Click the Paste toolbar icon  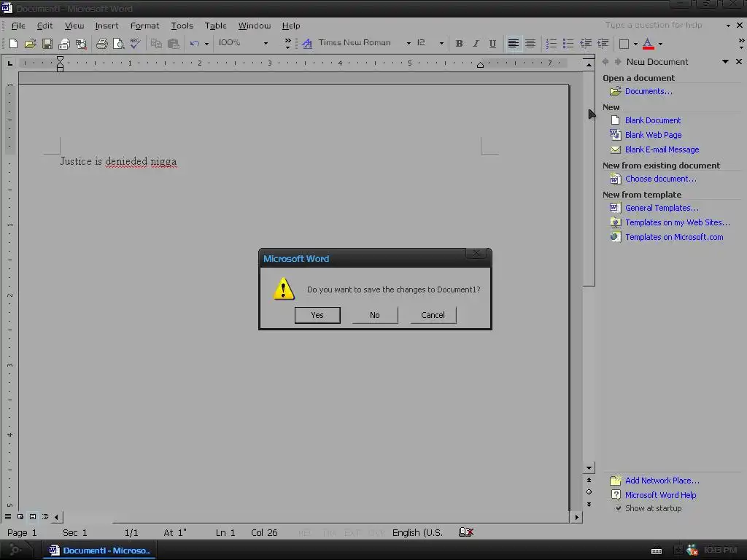pos(174,44)
